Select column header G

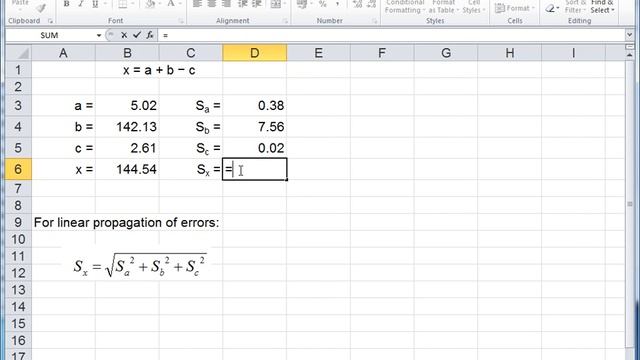tap(446, 53)
